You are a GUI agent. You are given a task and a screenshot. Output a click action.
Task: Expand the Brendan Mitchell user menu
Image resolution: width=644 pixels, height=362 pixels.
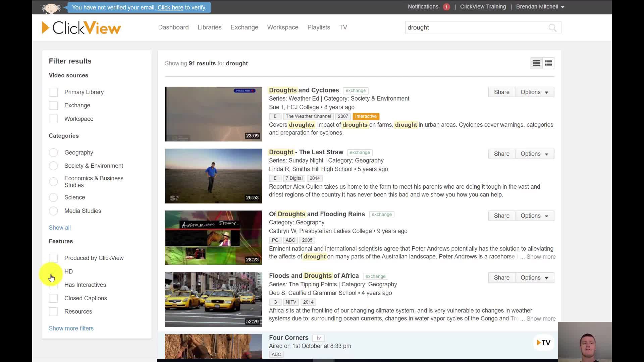point(540,7)
